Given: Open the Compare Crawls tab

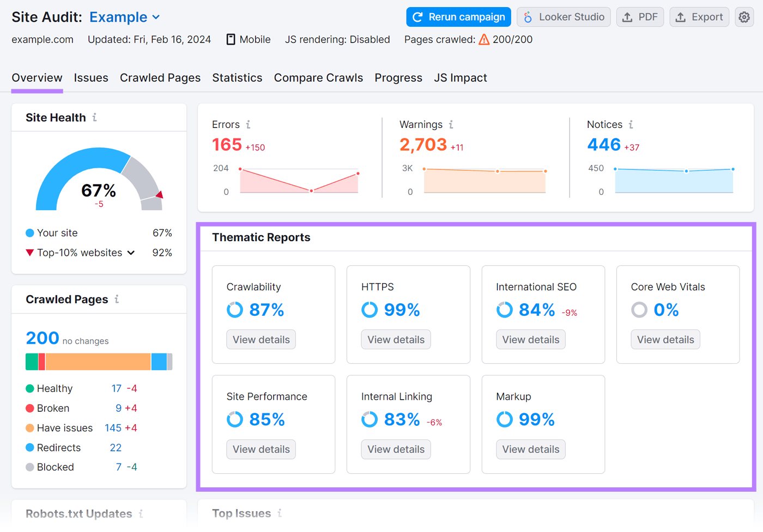Looking at the screenshot, I should tap(318, 78).
